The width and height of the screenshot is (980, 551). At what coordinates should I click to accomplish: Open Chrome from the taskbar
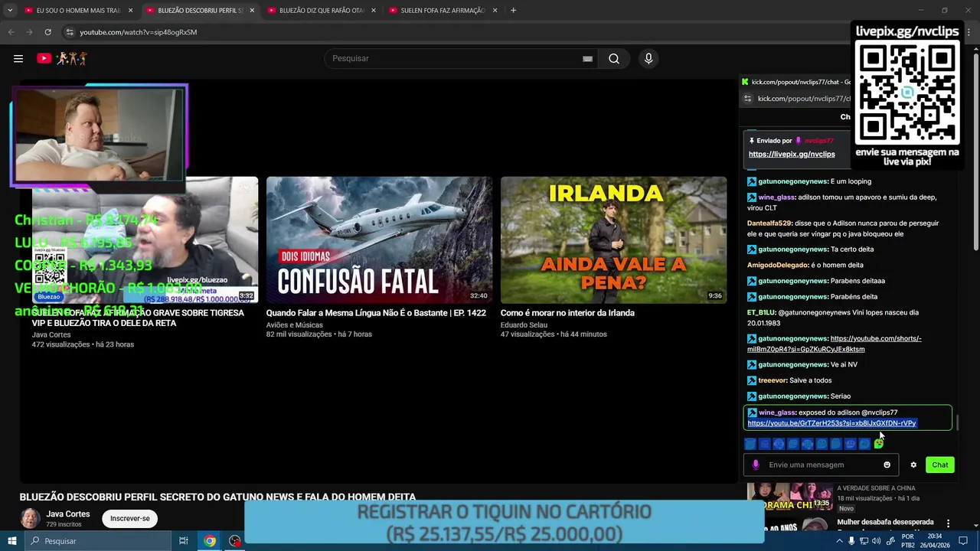pyautogui.click(x=209, y=541)
